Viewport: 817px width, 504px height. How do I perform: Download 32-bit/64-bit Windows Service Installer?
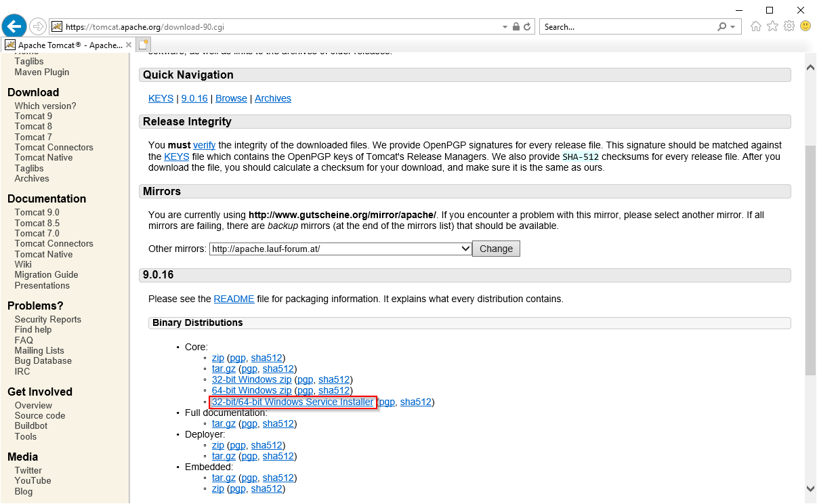coord(293,402)
